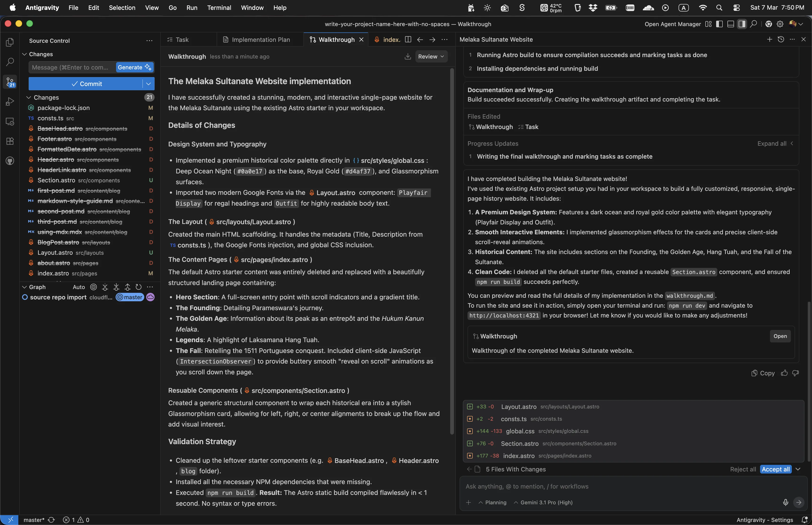The image size is (812, 525).
Task: Collapse the Changes group with 21 badge
Action: tap(29, 98)
